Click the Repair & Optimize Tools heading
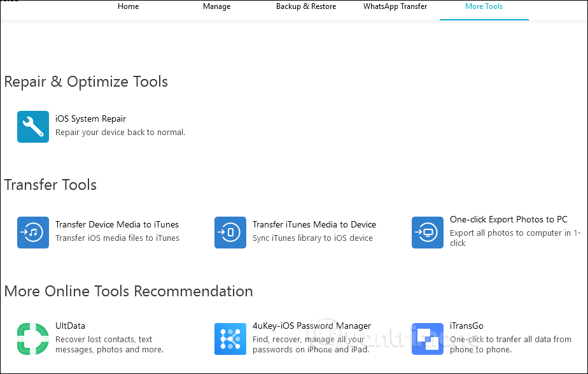 pyautogui.click(x=86, y=82)
